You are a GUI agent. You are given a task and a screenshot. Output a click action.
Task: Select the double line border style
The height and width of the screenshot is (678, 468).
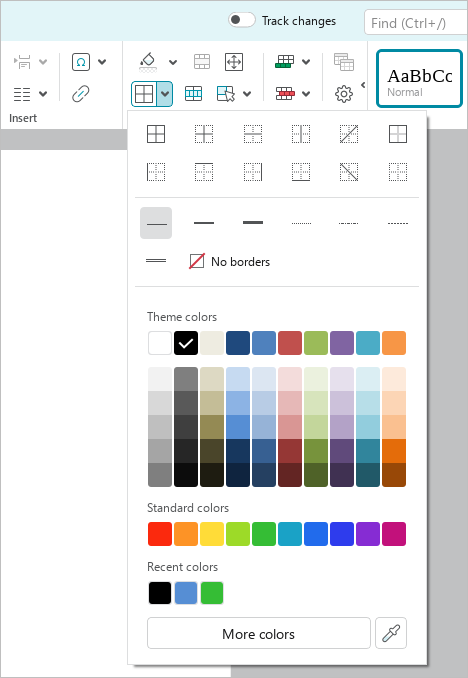(x=156, y=260)
